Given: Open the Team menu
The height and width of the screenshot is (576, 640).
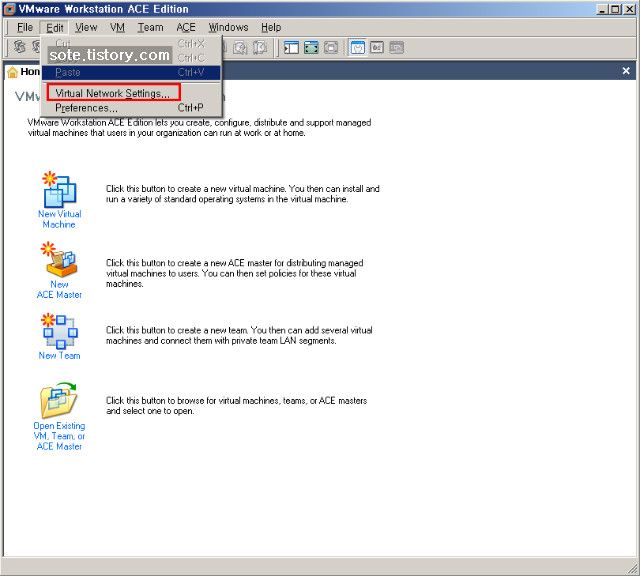Looking at the screenshot, I should (151, 27).
